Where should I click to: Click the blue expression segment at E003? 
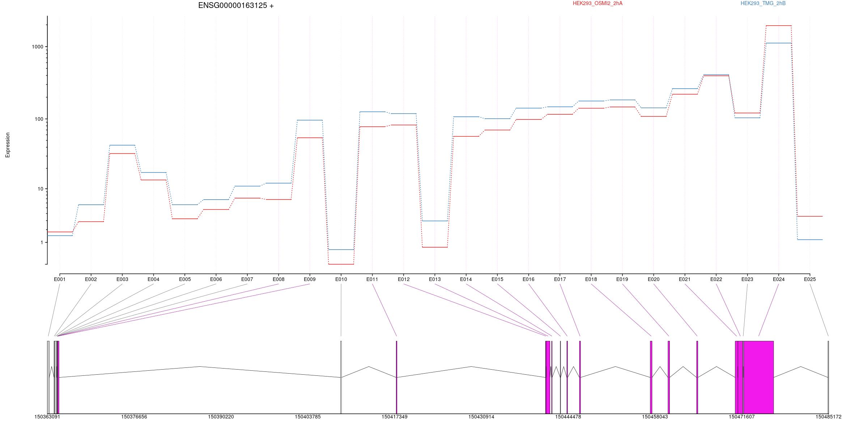tap(122, 145)
